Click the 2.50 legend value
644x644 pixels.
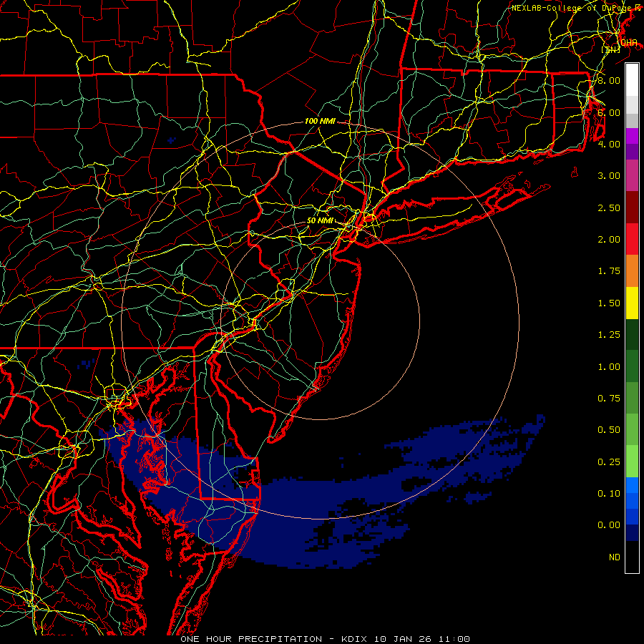click(x=609, y=208)
